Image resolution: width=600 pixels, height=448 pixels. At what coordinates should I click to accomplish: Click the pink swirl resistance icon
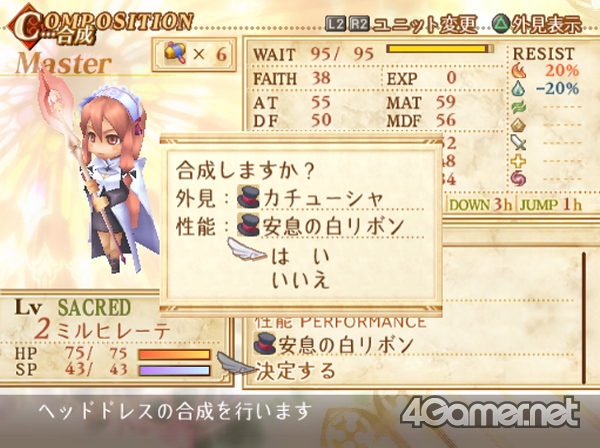click(518, 179)
